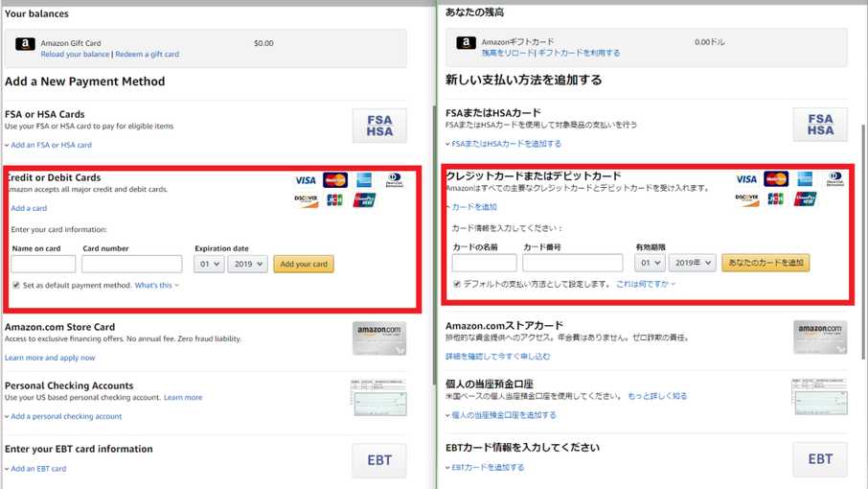
Task: Click the Japanese page vertical scrollbar
Action: click(x=863, y=241)
